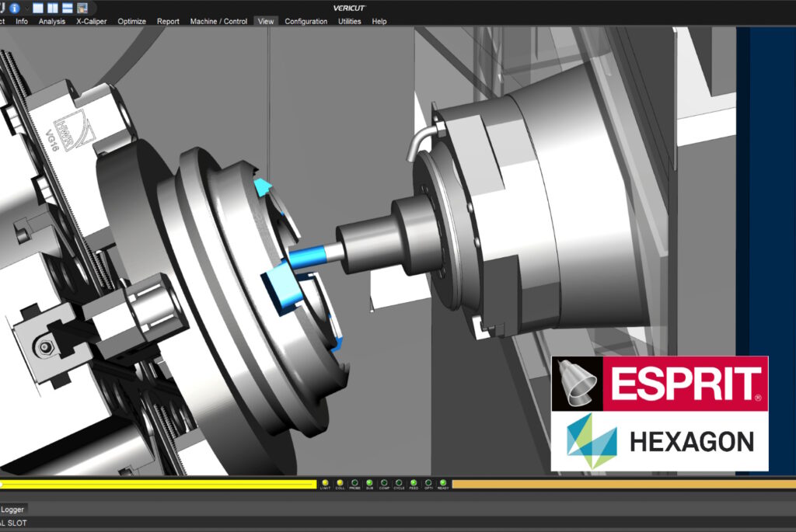The width and height of the screenshot is (796, 532).
Task: Open the View menu
Action: pos(266,21)
